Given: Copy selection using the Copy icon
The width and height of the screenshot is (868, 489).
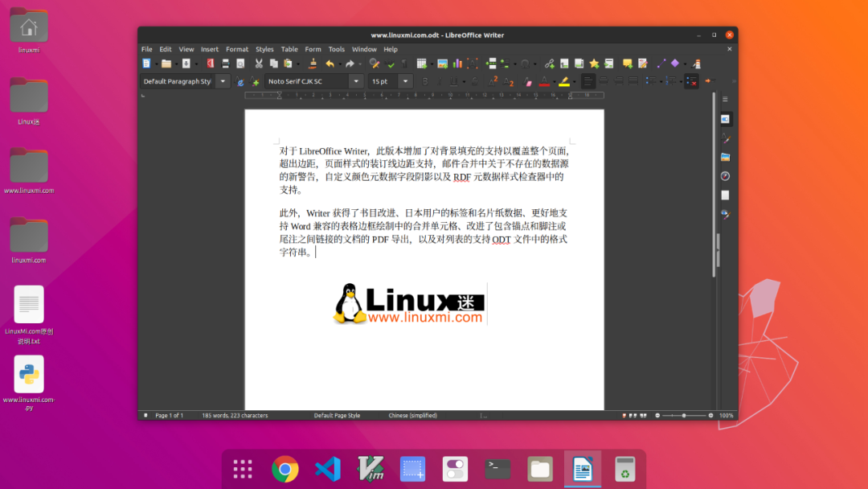Looking at the screenshot, I should click(273, 64).
